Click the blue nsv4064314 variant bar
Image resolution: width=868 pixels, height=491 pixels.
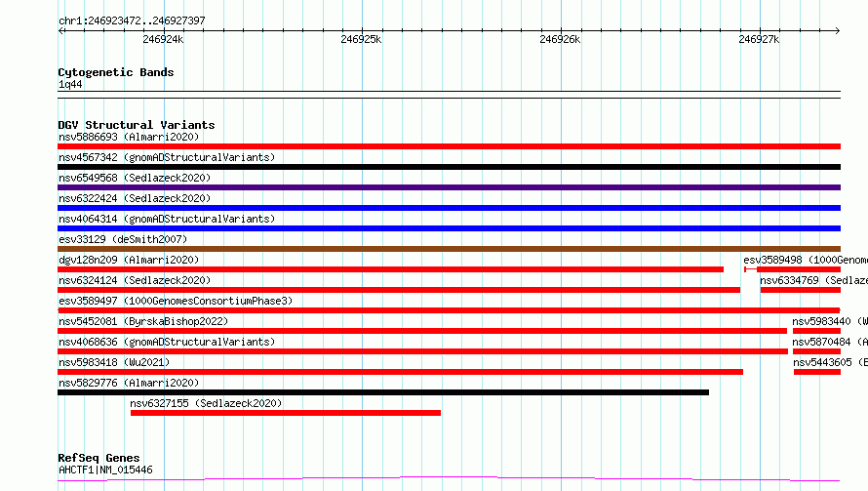449,228
